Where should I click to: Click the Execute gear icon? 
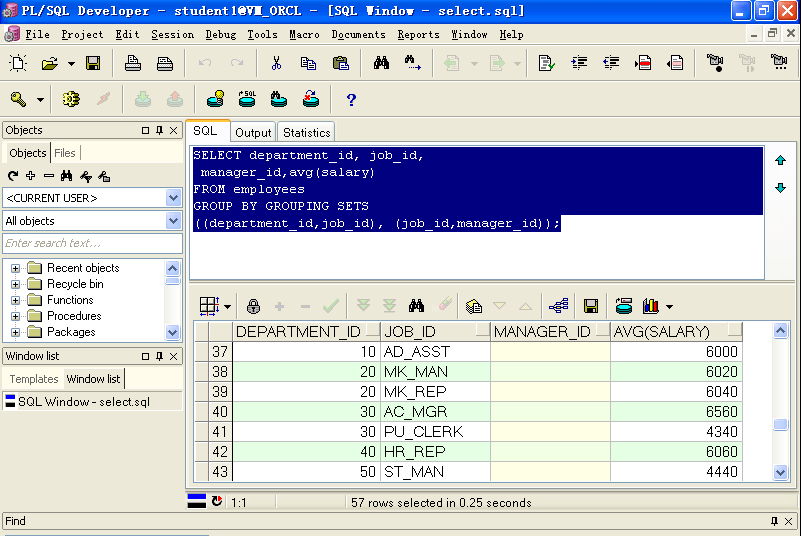pos(70,99)
